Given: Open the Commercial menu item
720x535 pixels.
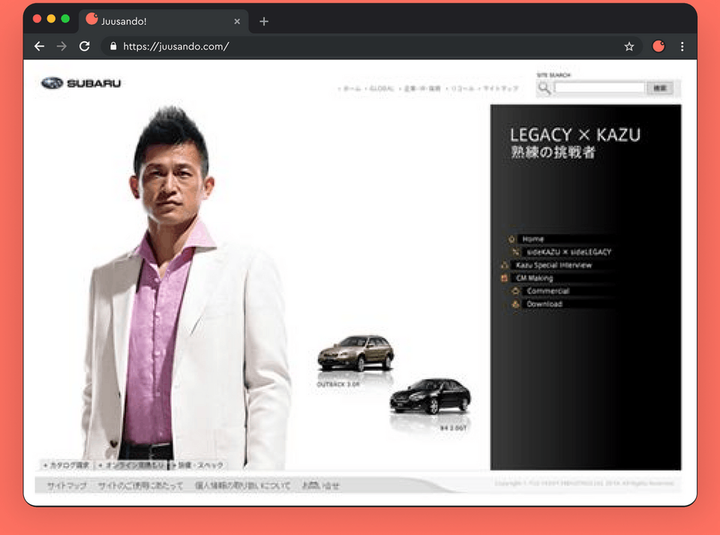Looking at the screenshot, I should [x=548, y=291].
